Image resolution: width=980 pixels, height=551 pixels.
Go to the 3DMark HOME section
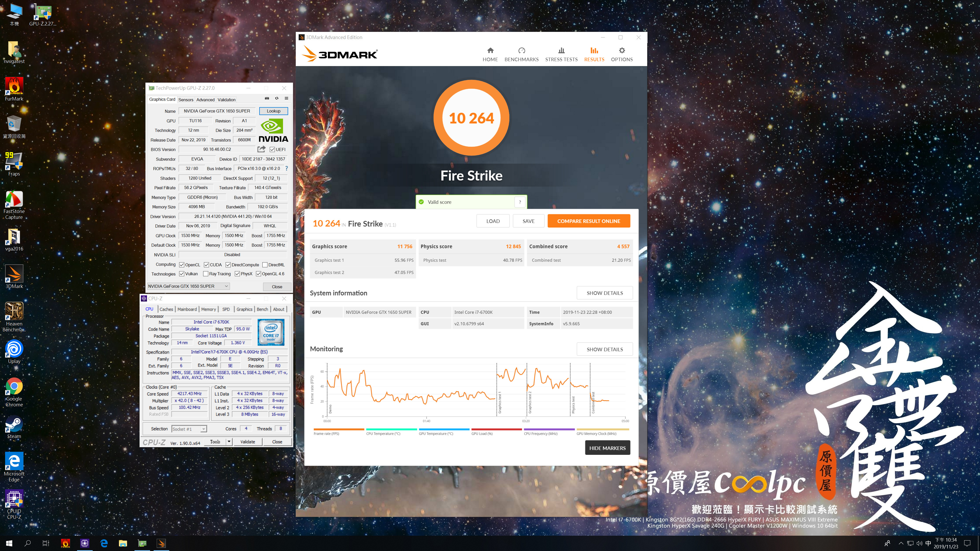(x=490, y=54)
